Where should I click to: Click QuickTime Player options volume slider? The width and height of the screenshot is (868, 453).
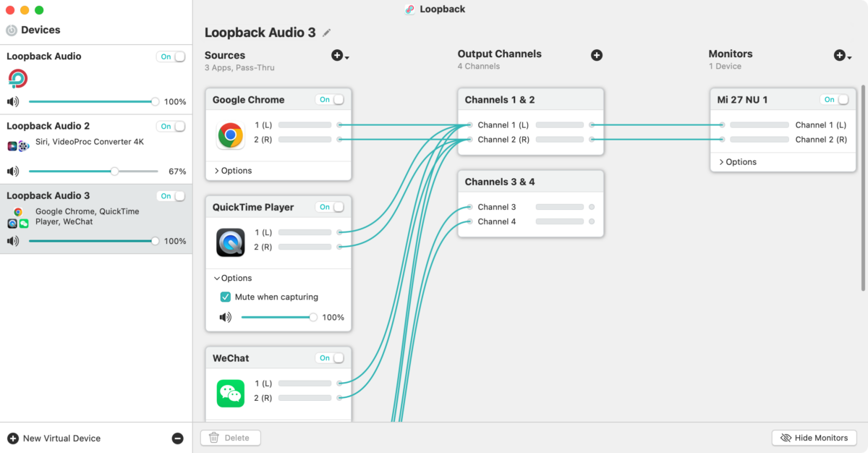pyautogui.click(x=279, y=318)
